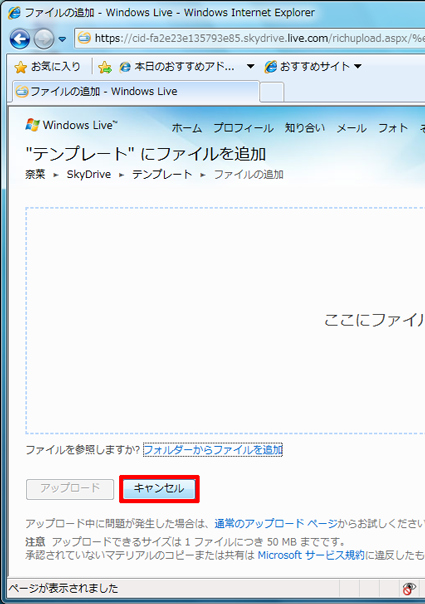The height and width of the screenshot is (604, 425).
Task: Click the privacy eye icon in status bar
Action: [x=409, y=588]
